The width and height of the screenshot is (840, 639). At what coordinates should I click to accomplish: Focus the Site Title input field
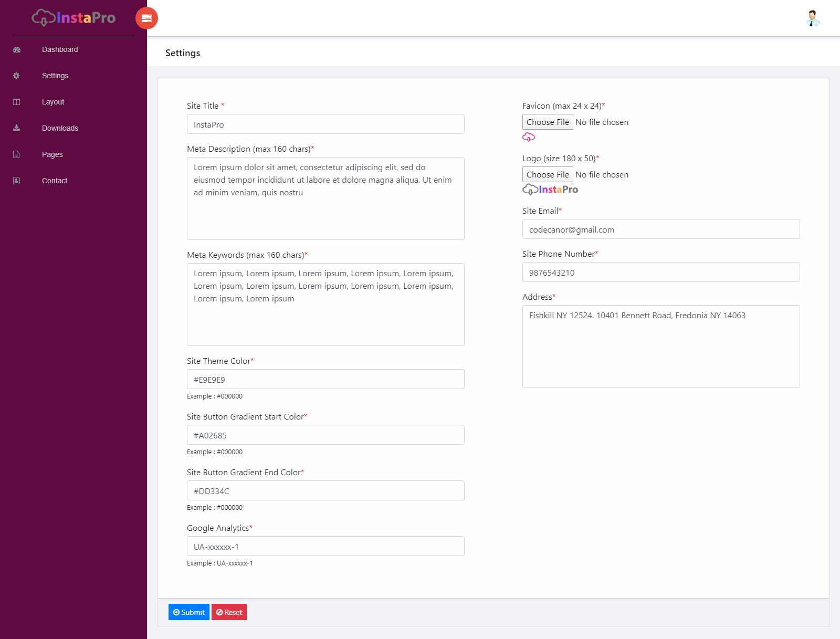[325, 124]
